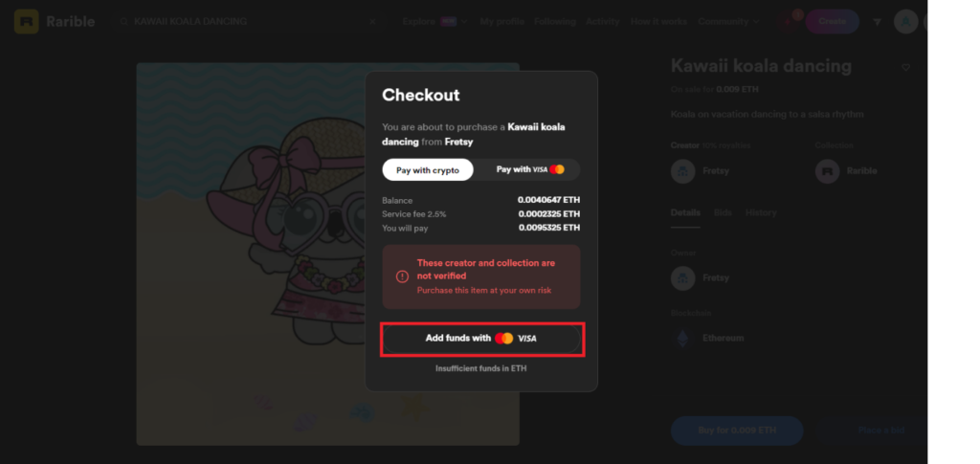
Task: Open the network dropdown triangle beside Create
Action: [877, 22]
